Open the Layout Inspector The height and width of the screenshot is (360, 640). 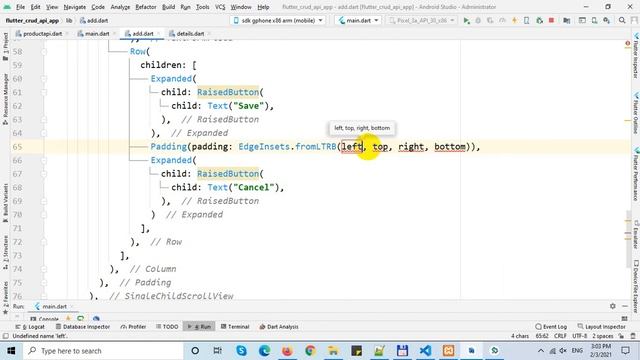coord(601,327)
